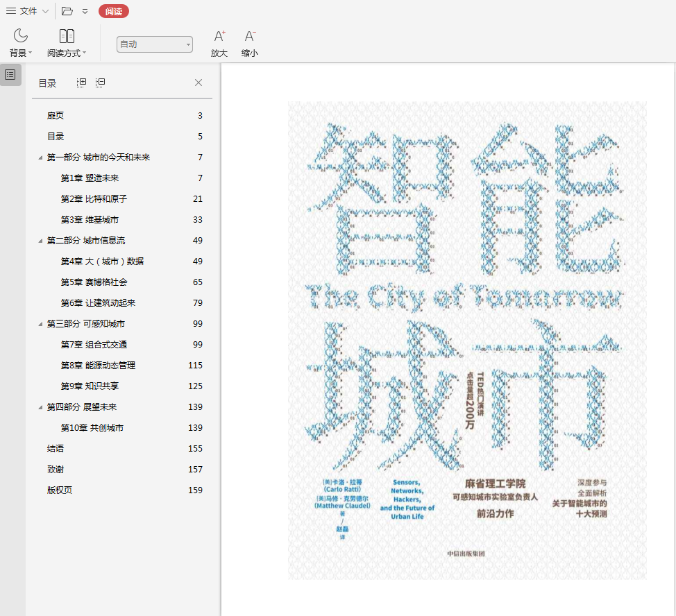Select 第三部分 可感知城市
The height and width of the screenshot is (616, 676).
[86, 323]
